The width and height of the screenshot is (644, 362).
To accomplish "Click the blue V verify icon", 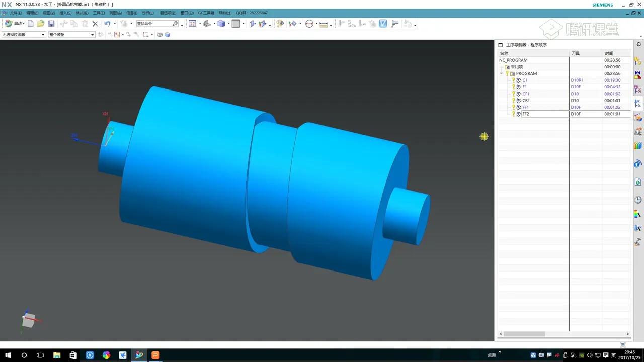I will tap(383, 24).
